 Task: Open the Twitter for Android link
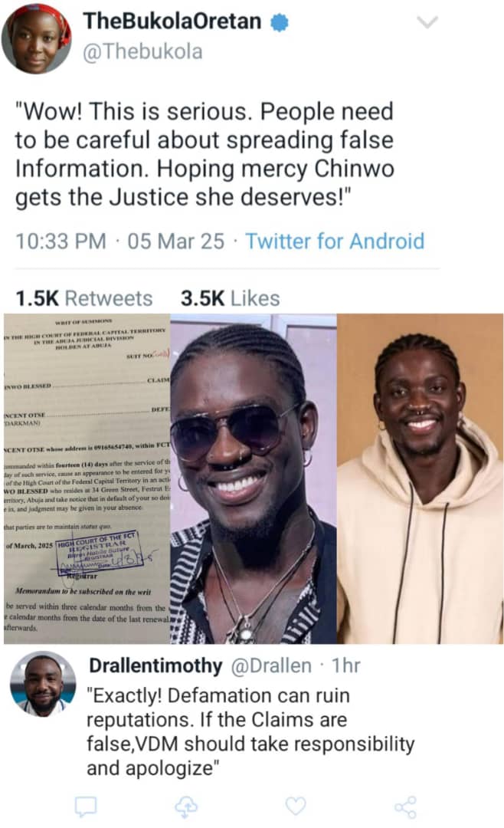[335, 242]
